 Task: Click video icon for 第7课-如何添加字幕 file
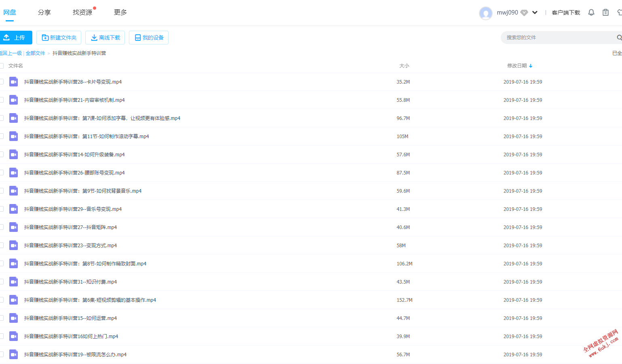(14, 118)
